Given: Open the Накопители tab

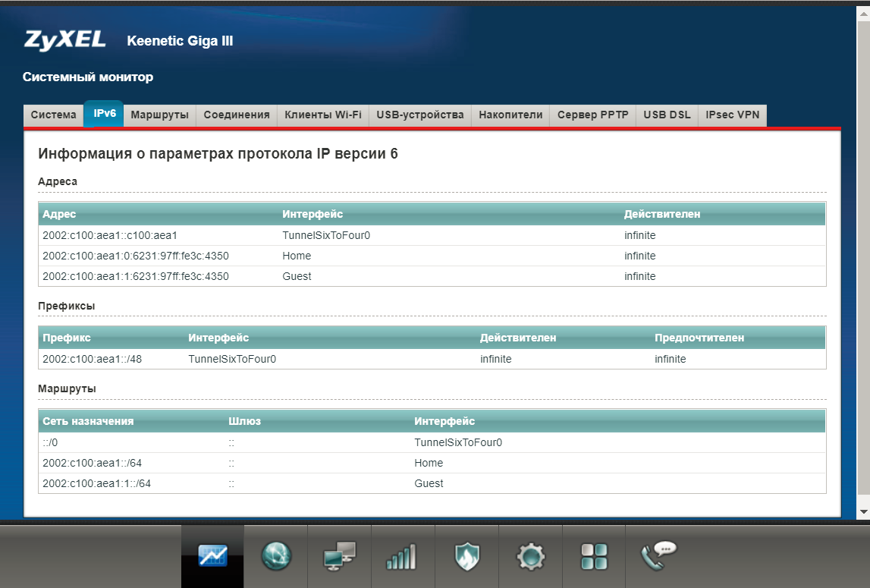Looking at the screenshot, I should [x=510, y=115].
